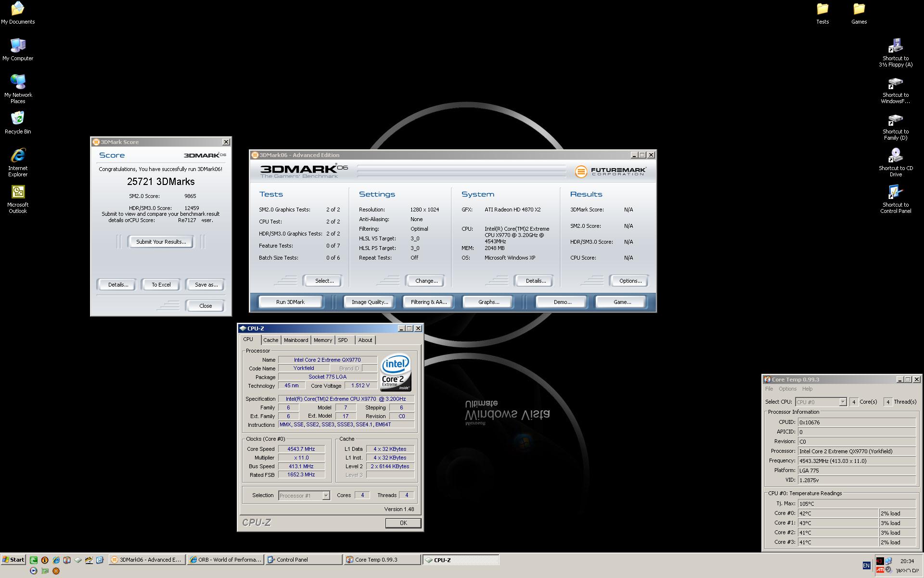Open Graphs in 3DMark06
This screenshot has width=924, height=578.
(488, 302)
